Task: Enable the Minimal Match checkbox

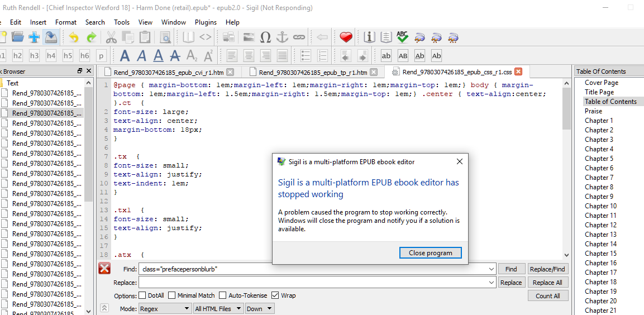Action: [x=171, y=295]
